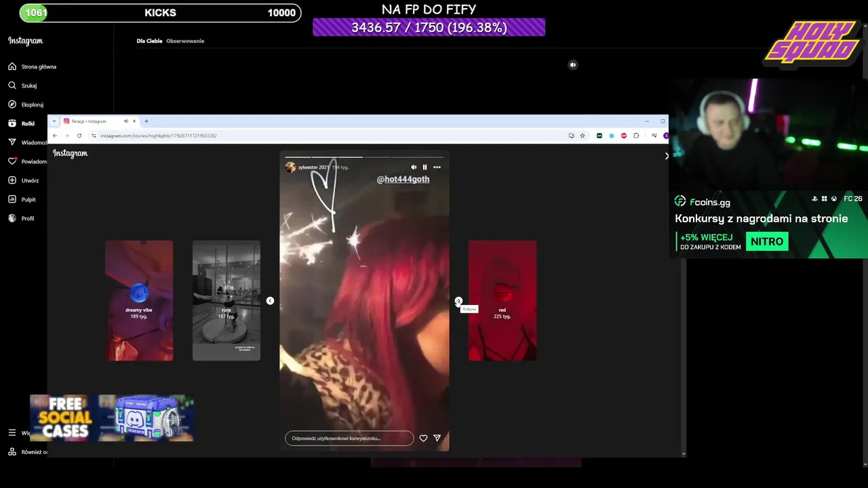Screen dimensions: 868x488
Task: Click the @hot444goth mention tag
Action: (403, 180)
